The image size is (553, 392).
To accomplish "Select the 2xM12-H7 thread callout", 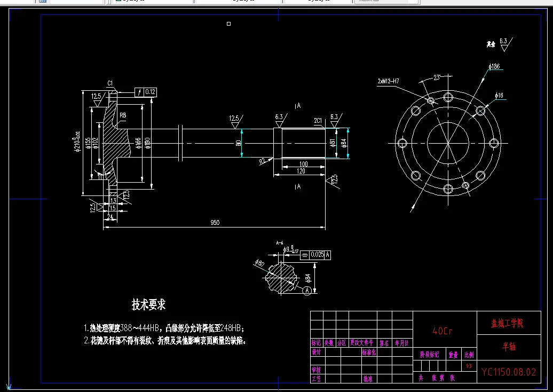I will tap(388, 81).
